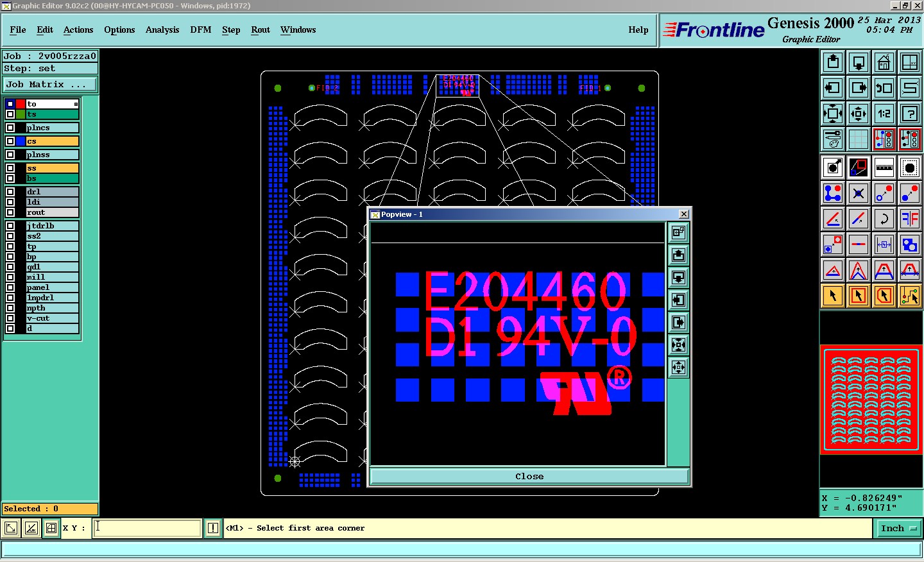Toggle the 'v-cut' layer display checkbox
The width and height of the screenshot is (924, 562).
point(10,318)
